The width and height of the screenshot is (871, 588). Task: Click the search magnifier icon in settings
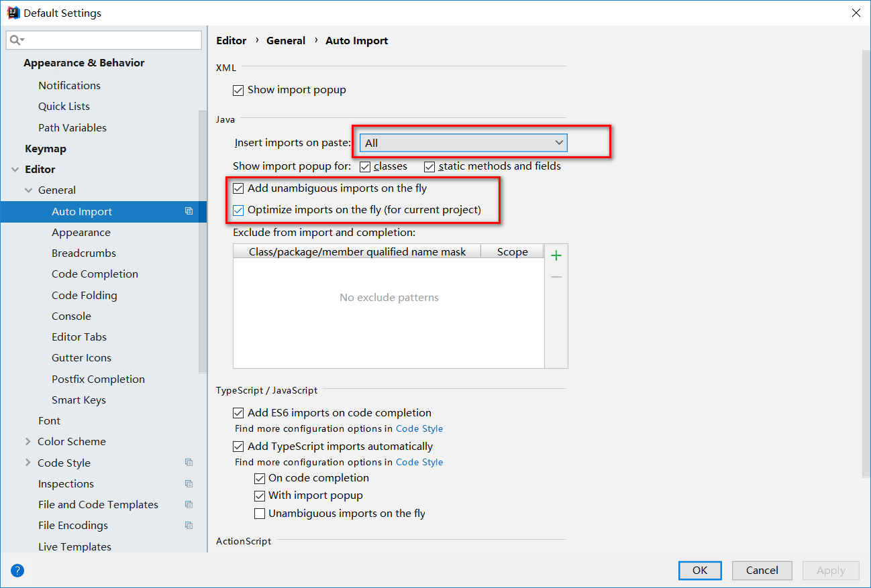[x=16, y=41]
